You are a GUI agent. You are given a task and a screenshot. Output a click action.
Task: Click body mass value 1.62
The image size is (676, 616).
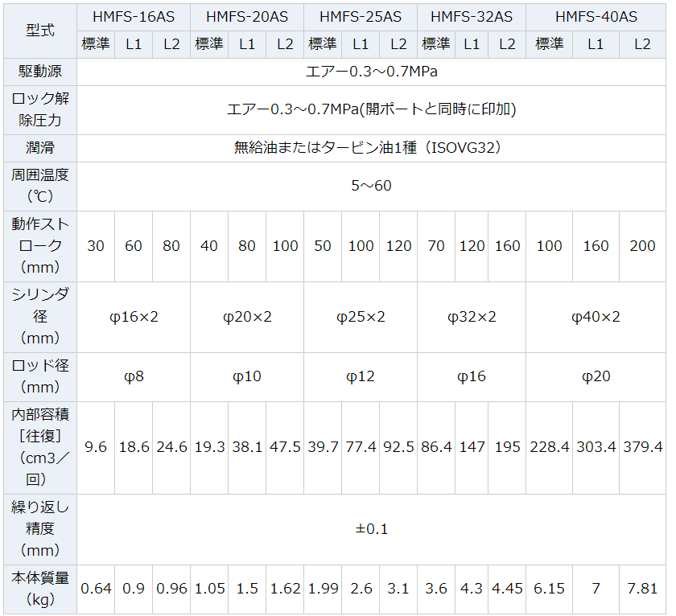(285, 589)
